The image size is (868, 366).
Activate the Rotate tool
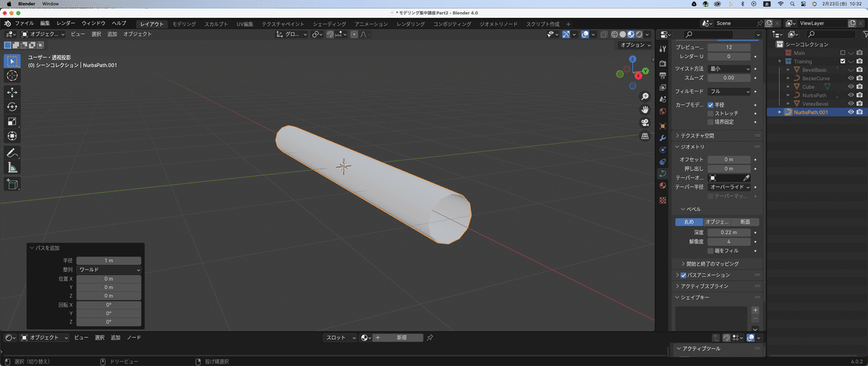(x=12, y=107)
